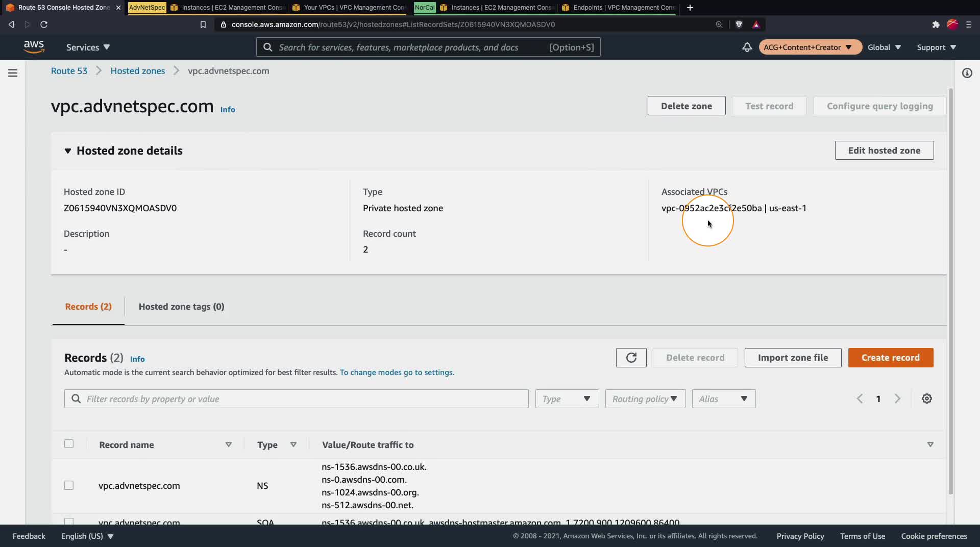Click the Brave rewards triangle icon
The height and width of the screenshot is (547, 980).
[x=756, y=24]
